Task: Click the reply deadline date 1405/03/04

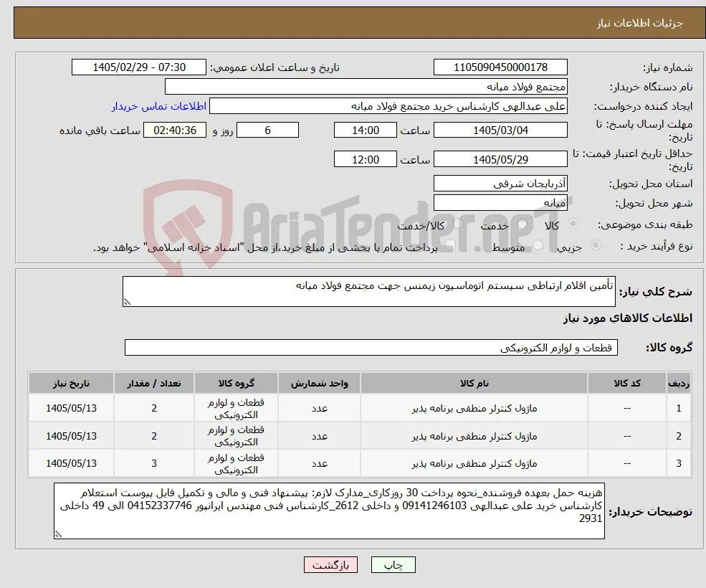Action: [x=500, y=131]
